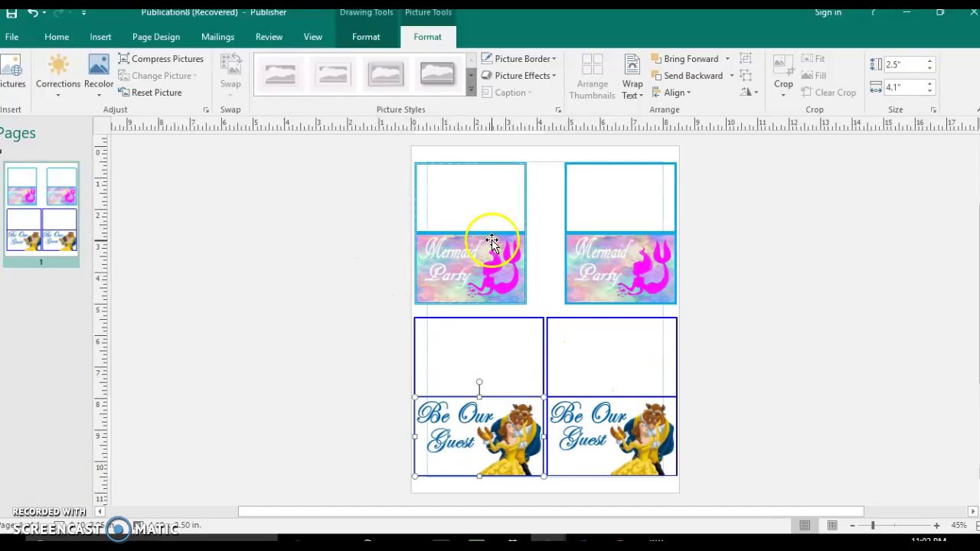
Task: Apply the second picture style thumbnail
Action: pyautogui.click(x=333, y=74)
